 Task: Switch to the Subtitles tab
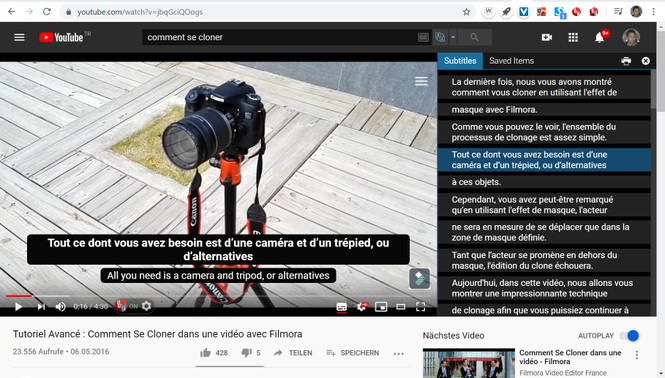[460, 61]
